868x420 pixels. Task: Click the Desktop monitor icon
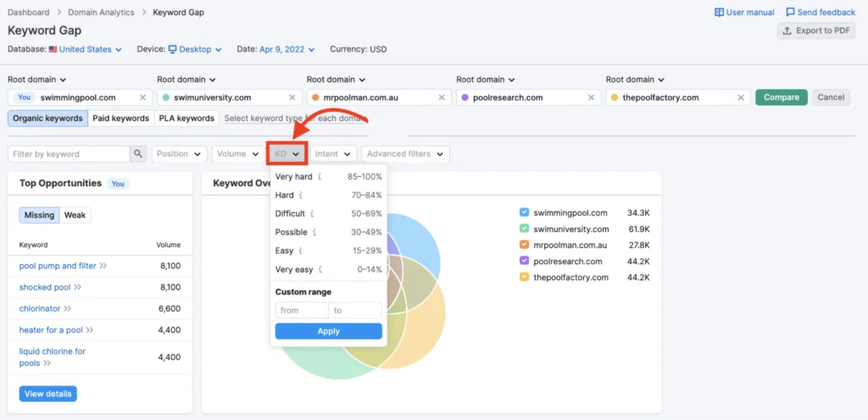click(x=172, y=49)
